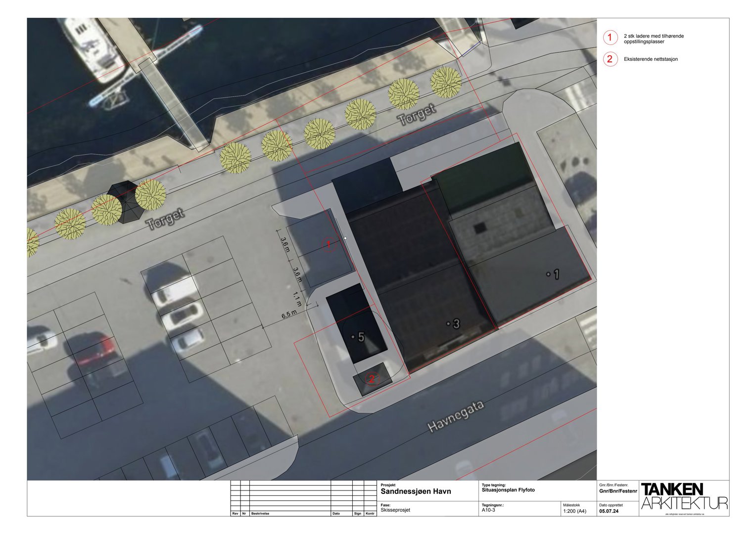Select the 6.5 m dimension label
The height and width of the screenshot is (534, 756).
tap(288, 313)
